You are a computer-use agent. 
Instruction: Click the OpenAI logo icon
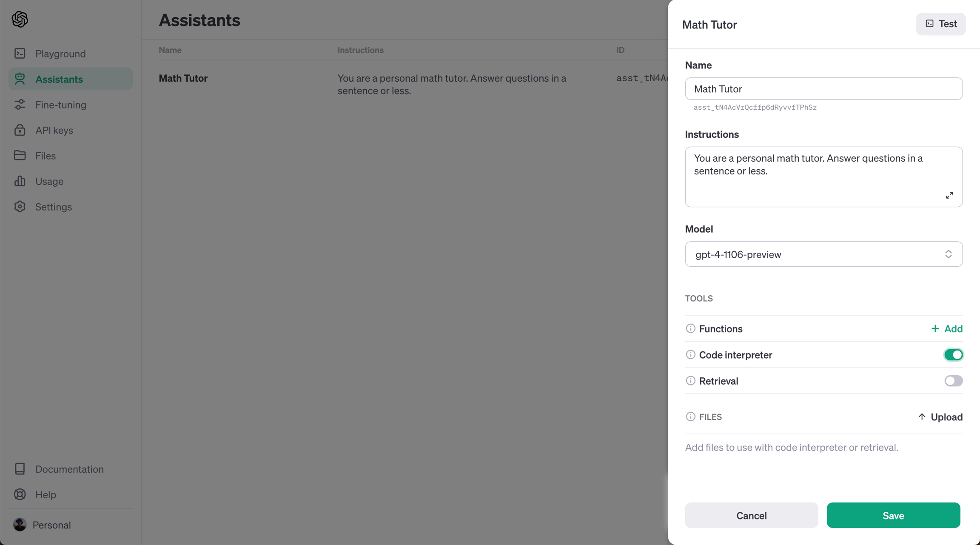20,19
